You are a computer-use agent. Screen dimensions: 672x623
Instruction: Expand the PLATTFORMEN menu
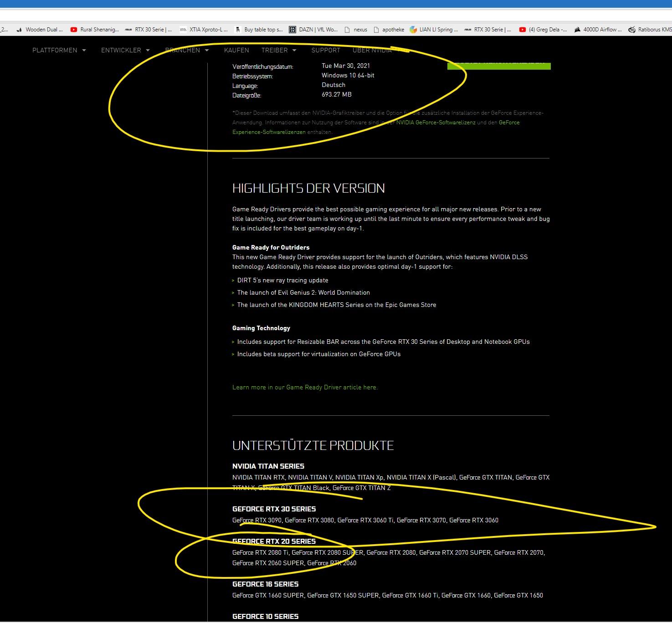coord(59,50)
